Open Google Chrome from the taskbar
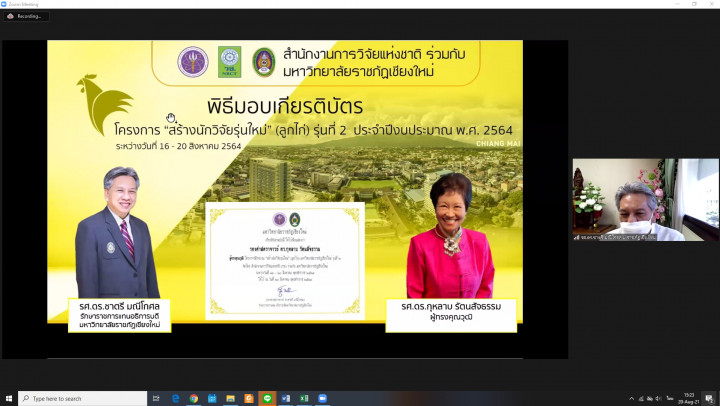The image size is (720, 406). tap(194, 398)
